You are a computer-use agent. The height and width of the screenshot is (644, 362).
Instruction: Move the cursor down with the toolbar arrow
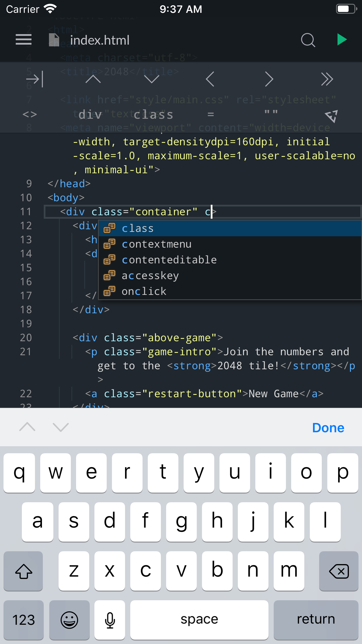152,79
